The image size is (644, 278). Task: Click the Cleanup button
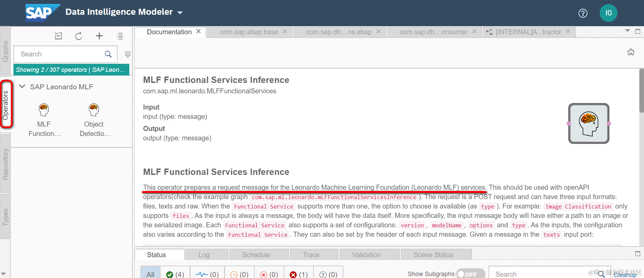click(x=625, y=275)
